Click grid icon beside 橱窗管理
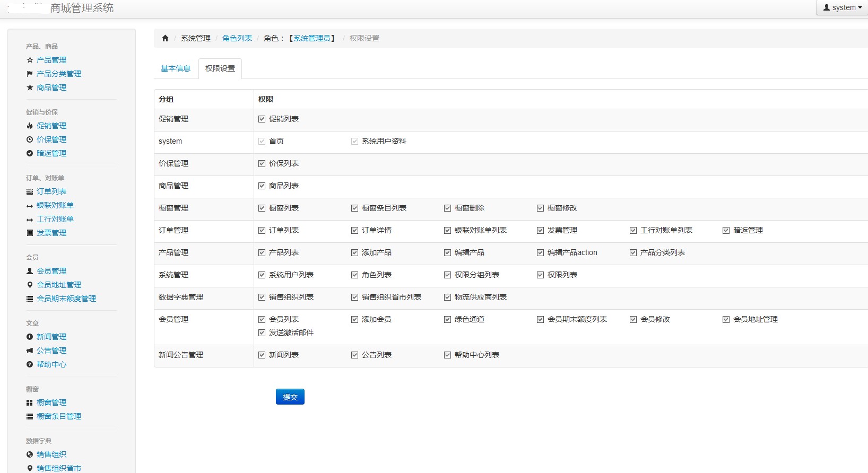This screenshot has height=473, width=868. tap(30, 402)
